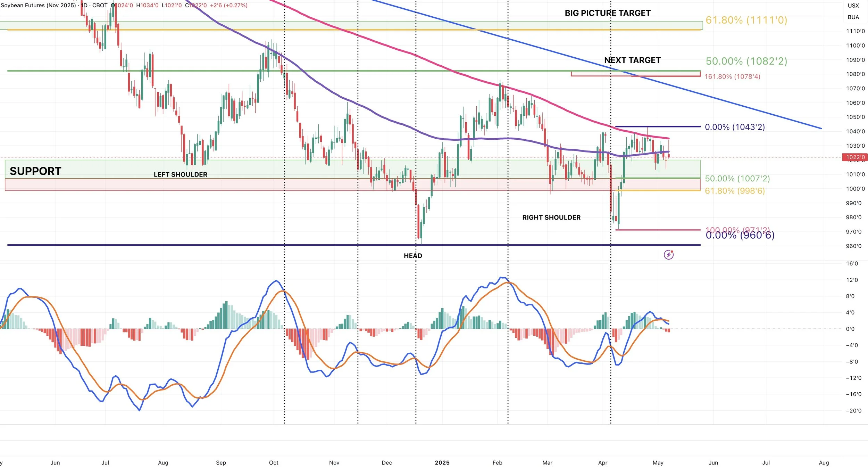This screenshot has width=868, height=467.
Task: Click the −20'0 MACD scale label
Action: [x=853, y=411]
